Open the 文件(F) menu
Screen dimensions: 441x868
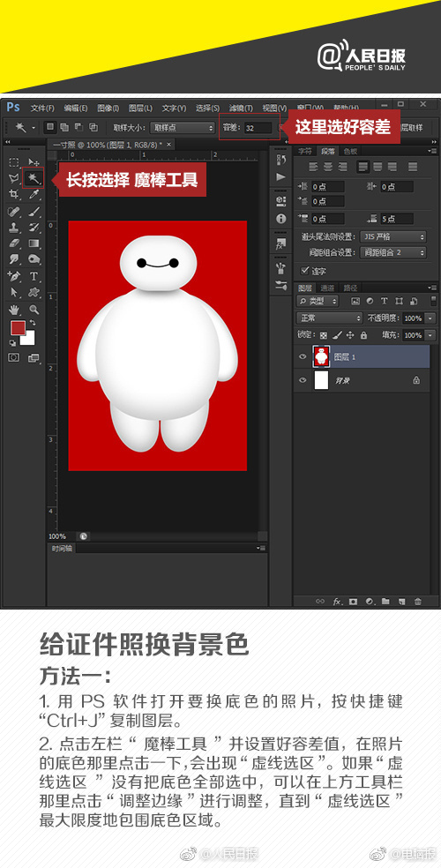(x=42, y=108)
